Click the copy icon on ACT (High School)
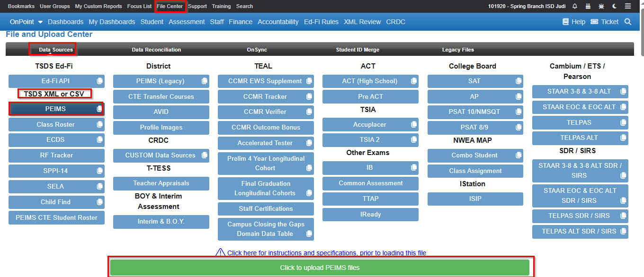This screenshot has height=277, width=644. point(414,81)
